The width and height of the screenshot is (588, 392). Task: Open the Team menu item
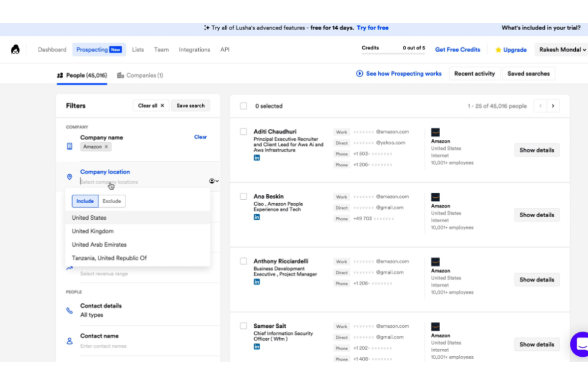pyautogui.click(x=161, y=50)
